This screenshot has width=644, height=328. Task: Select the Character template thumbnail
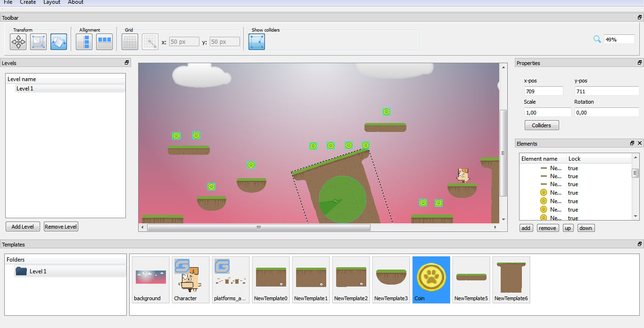tap(190, 280)
